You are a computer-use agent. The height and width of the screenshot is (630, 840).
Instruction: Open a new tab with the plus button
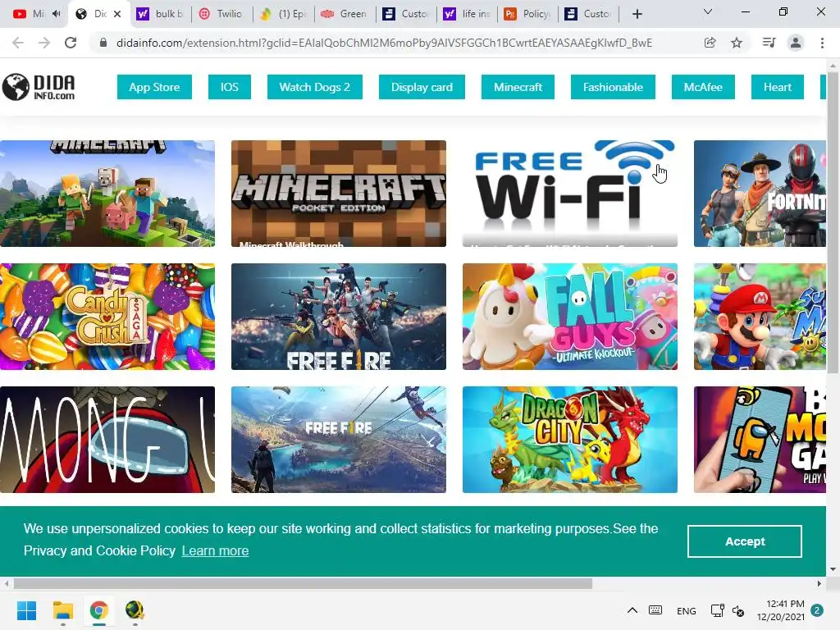point(637,14)
